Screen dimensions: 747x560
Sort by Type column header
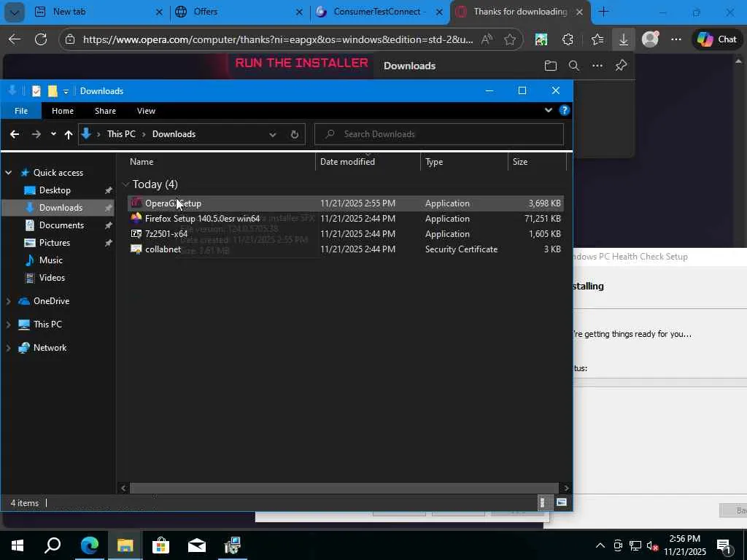465,162
